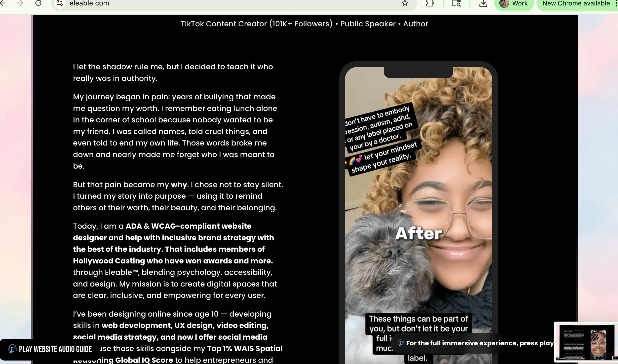Screen dimensions: 618x364
Task: Click the headphones icon beside Play Website Audio Guide
Action: click(x=12, y=349)
